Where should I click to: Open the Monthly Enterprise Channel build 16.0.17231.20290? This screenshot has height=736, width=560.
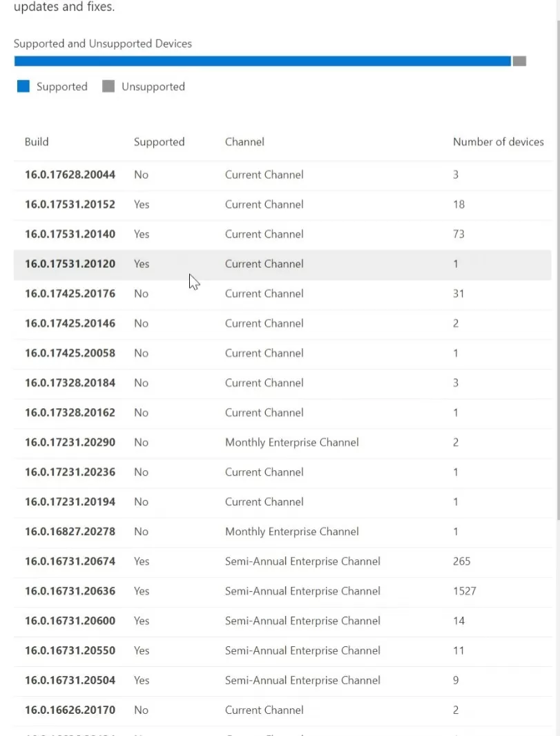coord(69,442)
